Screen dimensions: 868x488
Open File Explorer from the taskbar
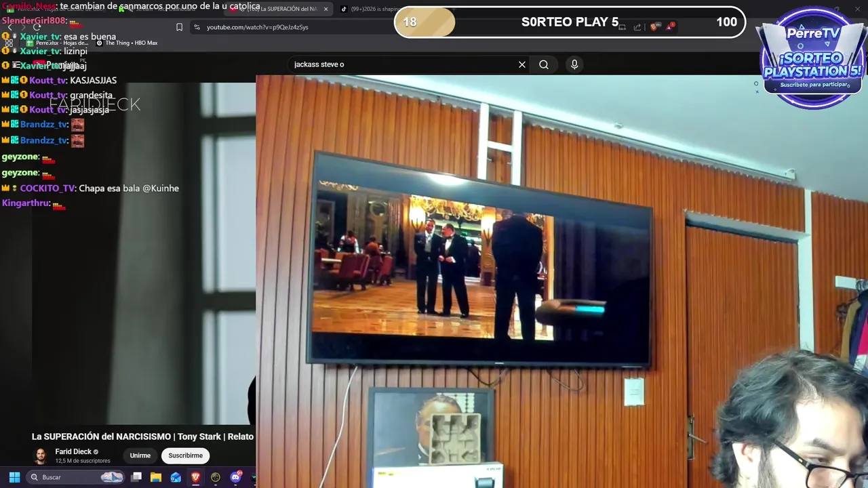tap(156, 477)
